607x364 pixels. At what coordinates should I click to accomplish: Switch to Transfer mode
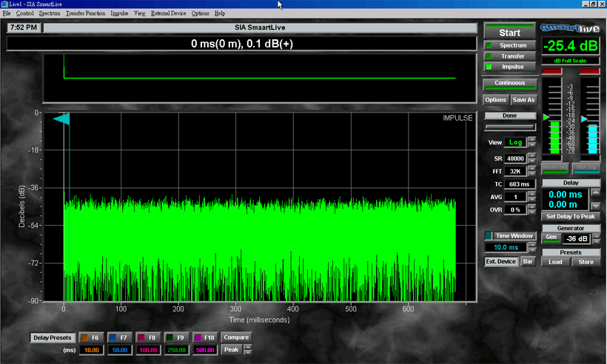click(509, 56)
